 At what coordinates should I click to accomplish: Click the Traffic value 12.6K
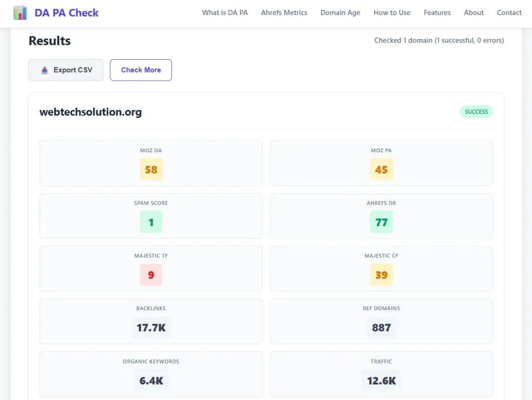[x=381, y=380]
